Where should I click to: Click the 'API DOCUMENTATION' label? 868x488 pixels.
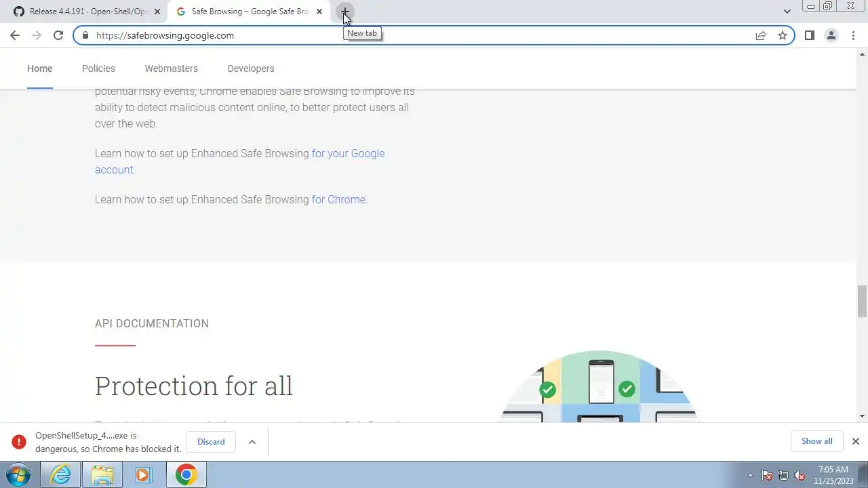[x=152, y=323]
